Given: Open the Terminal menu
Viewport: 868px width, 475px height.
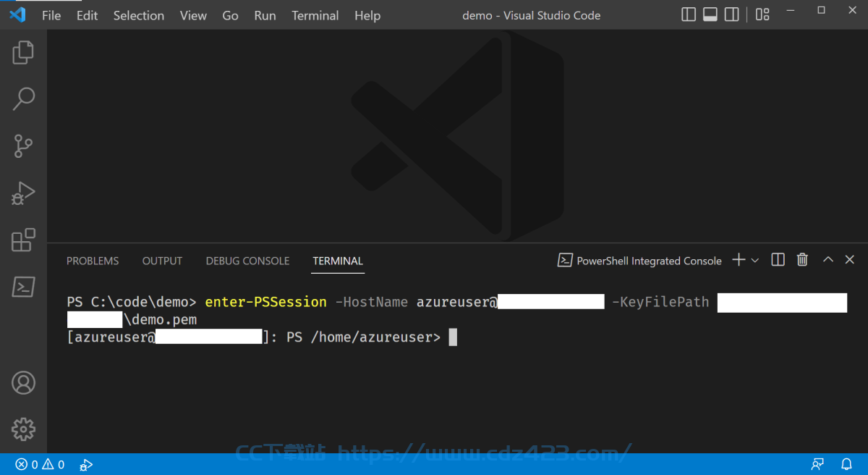Looking at the screenshot, I should pos(315,15).
